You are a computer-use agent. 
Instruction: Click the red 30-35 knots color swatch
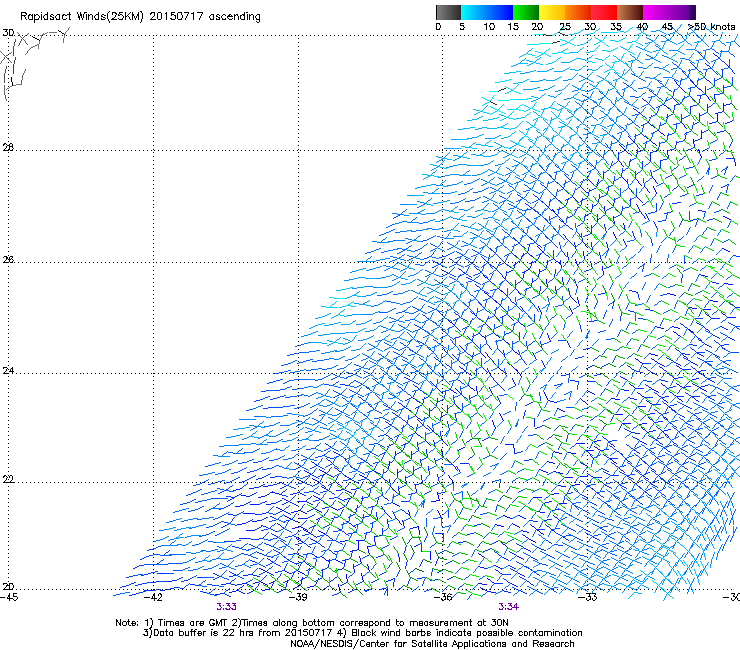(604, 12)
